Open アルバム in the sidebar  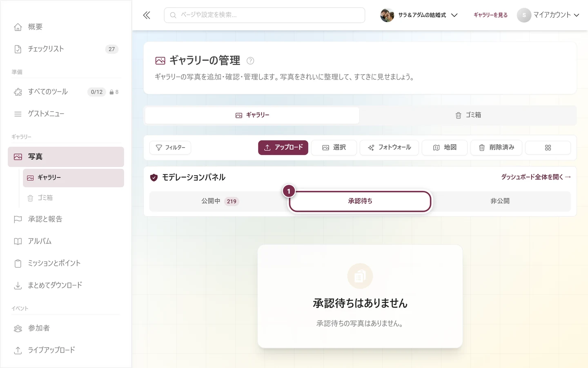pyautogui.click(x=66, y=241)
